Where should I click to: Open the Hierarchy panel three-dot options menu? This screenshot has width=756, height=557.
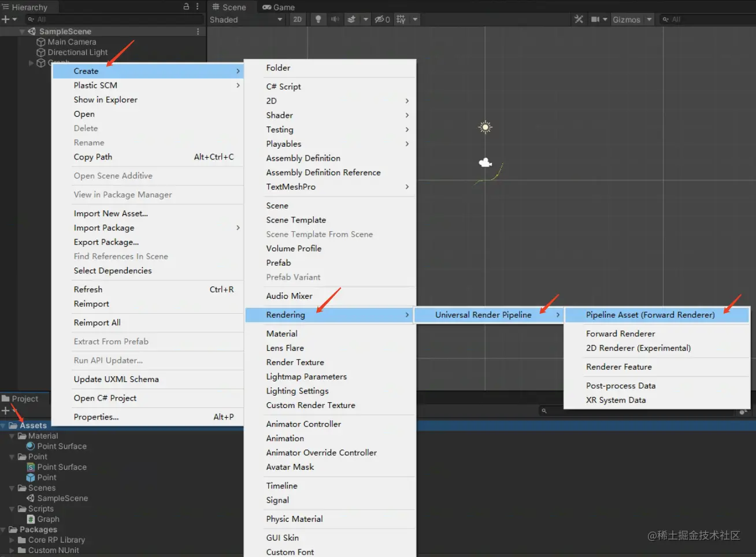198,6
